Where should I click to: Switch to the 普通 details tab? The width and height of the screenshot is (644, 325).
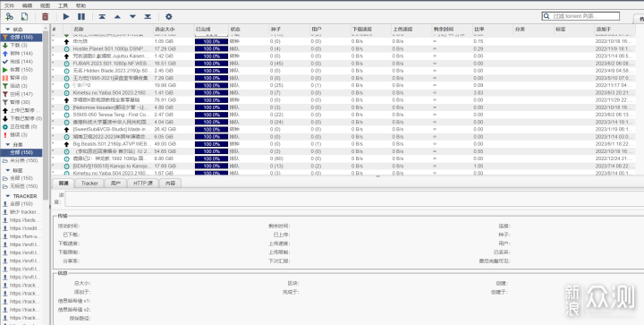click(64, 184)
